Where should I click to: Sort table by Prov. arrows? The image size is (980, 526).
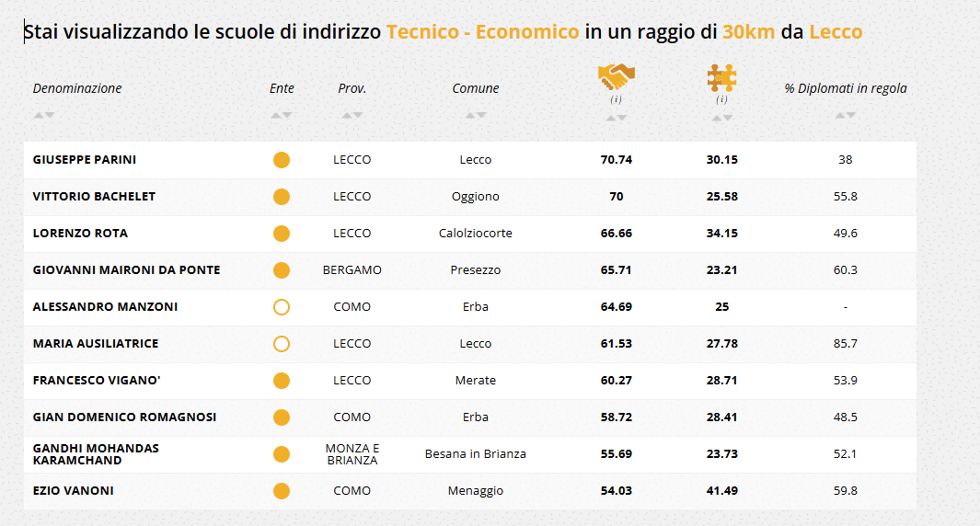click(x=352, y=115)
